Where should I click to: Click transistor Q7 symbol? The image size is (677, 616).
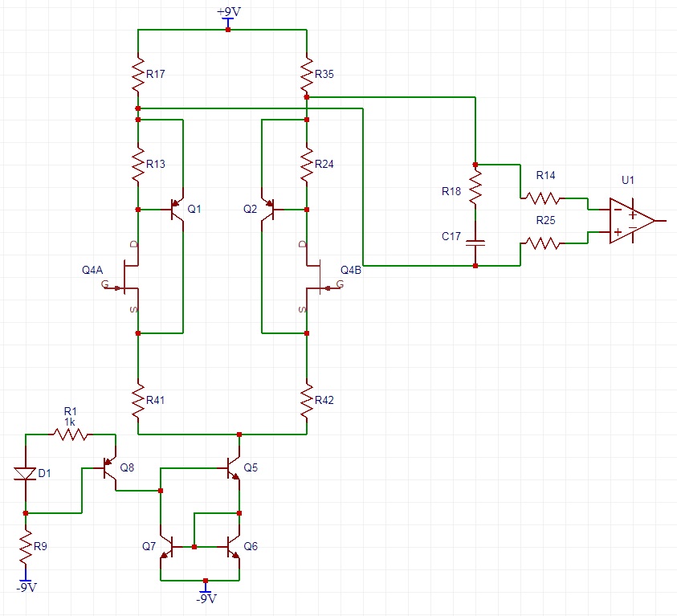(172, 548)
